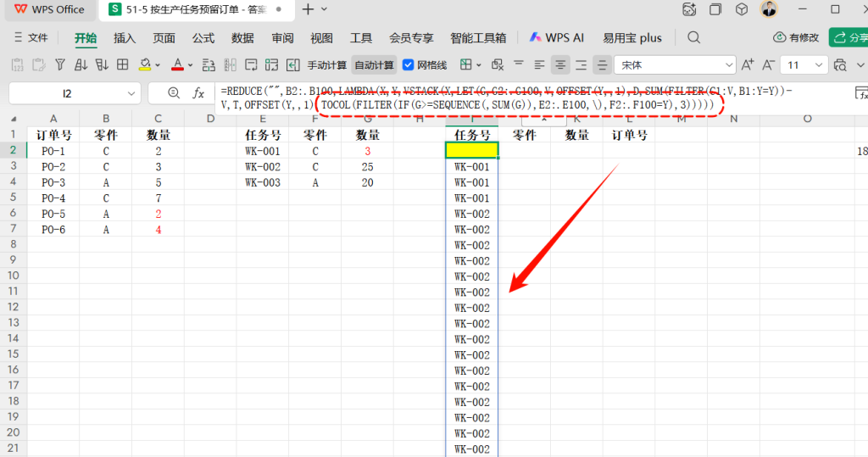The image size is (868, 457).
Task: Open the font color dropdown arrow
Action: point(191,65)
